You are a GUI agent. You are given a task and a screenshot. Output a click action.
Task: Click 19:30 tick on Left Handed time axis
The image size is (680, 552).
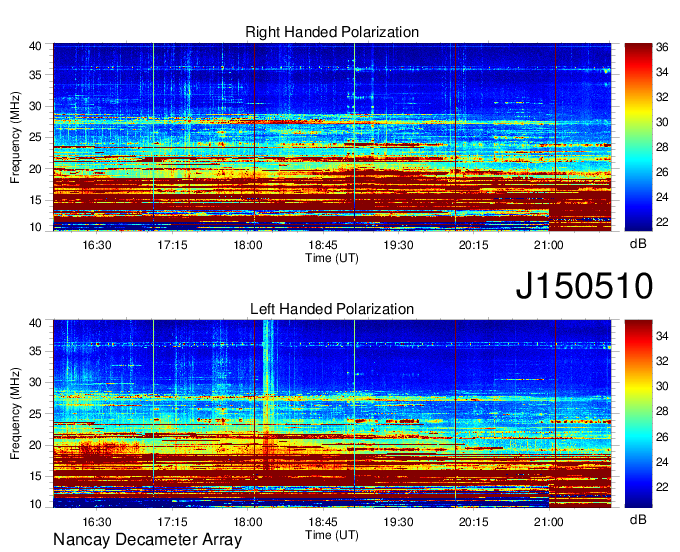click(x=398, y=522)
